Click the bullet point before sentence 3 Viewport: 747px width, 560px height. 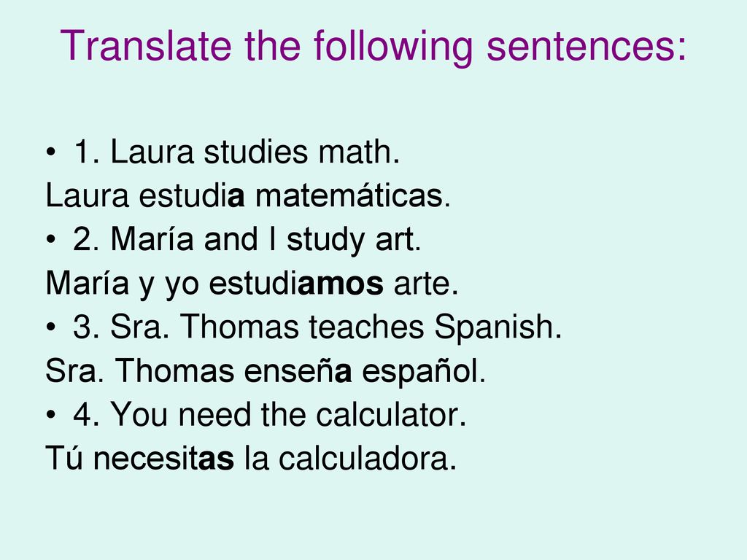pos(51,328)
